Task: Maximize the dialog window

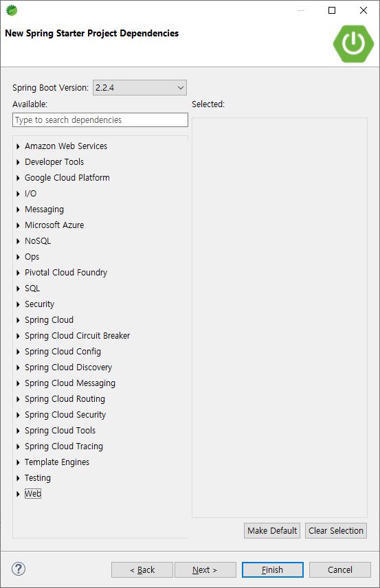Action: tap(332, 10)
